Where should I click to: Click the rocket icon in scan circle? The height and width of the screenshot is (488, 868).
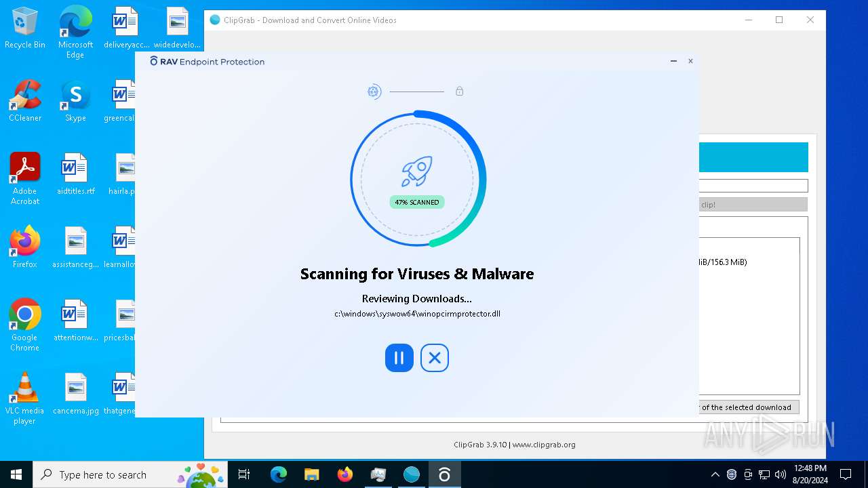click(x=416, y=172)
